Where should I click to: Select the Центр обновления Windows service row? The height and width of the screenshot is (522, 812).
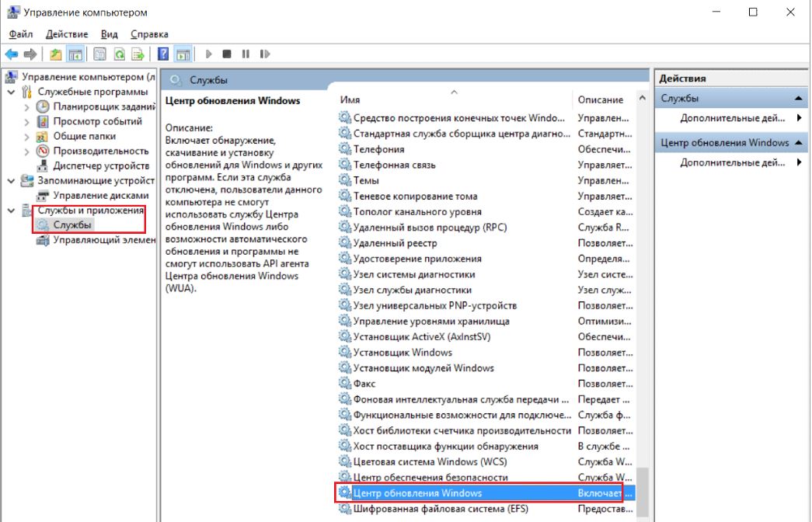[485, 493]
